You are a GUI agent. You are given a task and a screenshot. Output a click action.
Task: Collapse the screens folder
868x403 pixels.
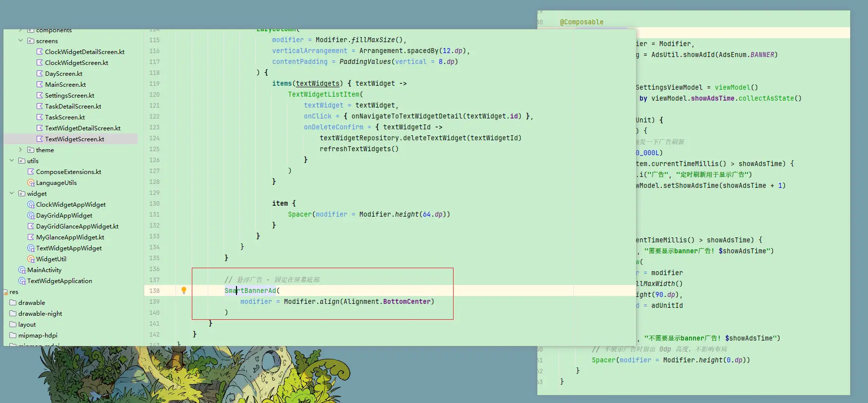pos(20,41)
